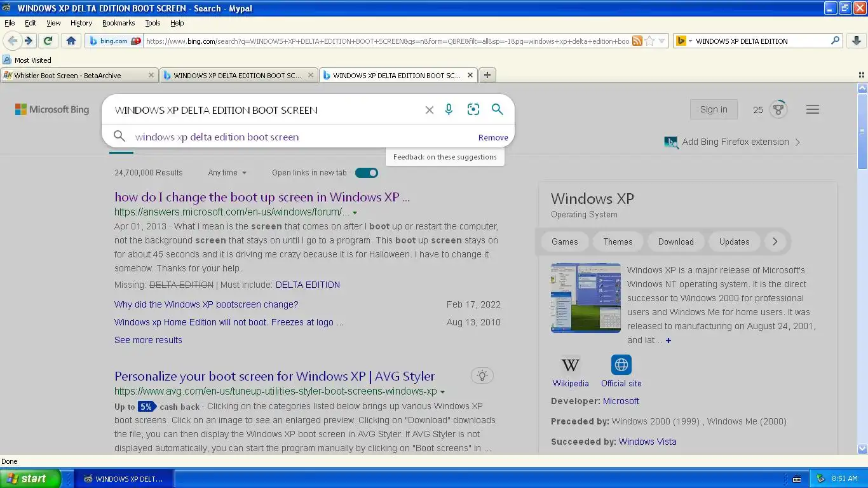868x488 pixels.
Task: Open the address bar history dropdown arrow
Action: [661, 41]
